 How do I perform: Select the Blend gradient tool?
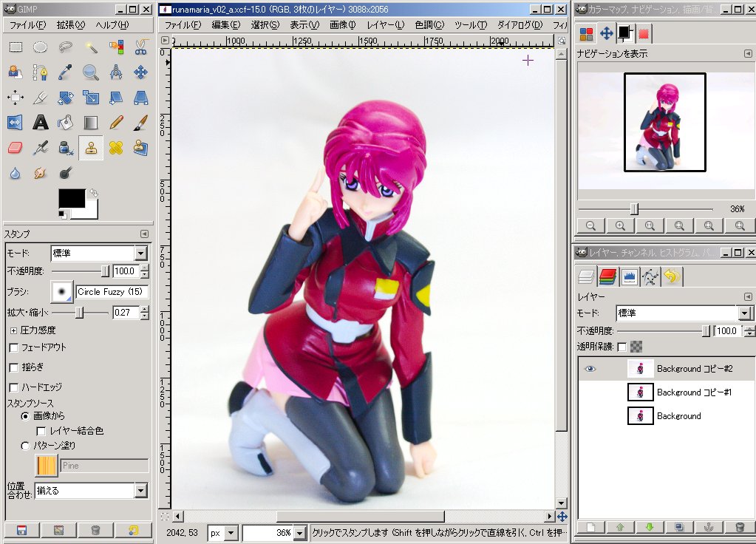pos(91,123)
